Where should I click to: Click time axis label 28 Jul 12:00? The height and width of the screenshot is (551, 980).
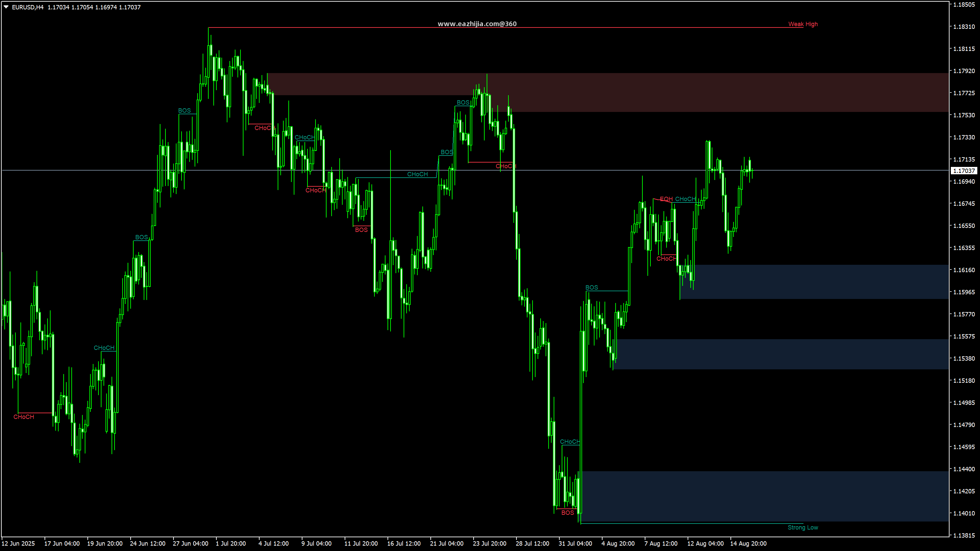coord(533,543)
